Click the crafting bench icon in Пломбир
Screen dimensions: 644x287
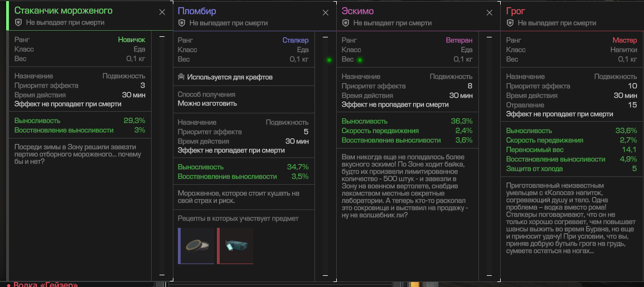click(181, 77)
